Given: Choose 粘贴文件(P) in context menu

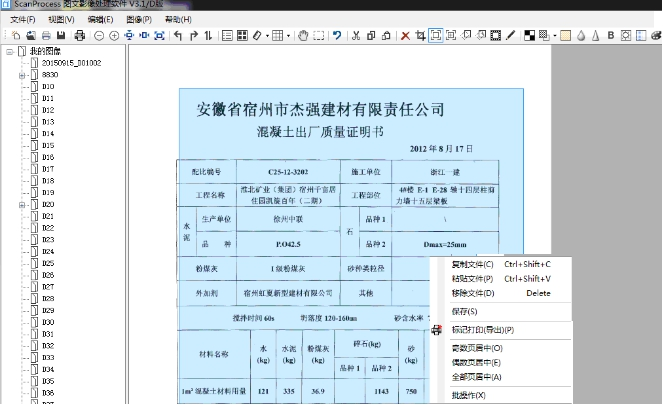Looking at the screenshot, I should [501, 279].
